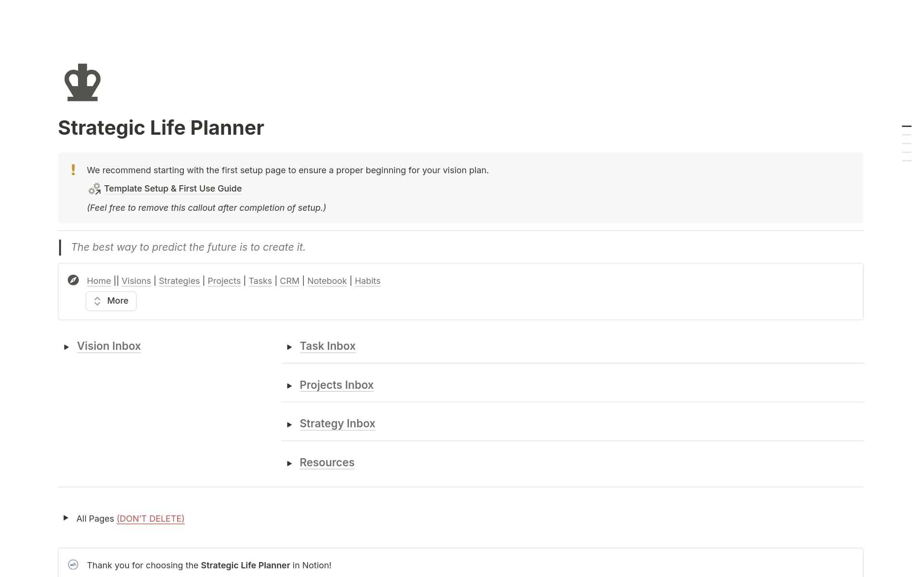The image size is (924, 577).
Task: Expand the Vision Inbox section
Action: tap(66, 346)
